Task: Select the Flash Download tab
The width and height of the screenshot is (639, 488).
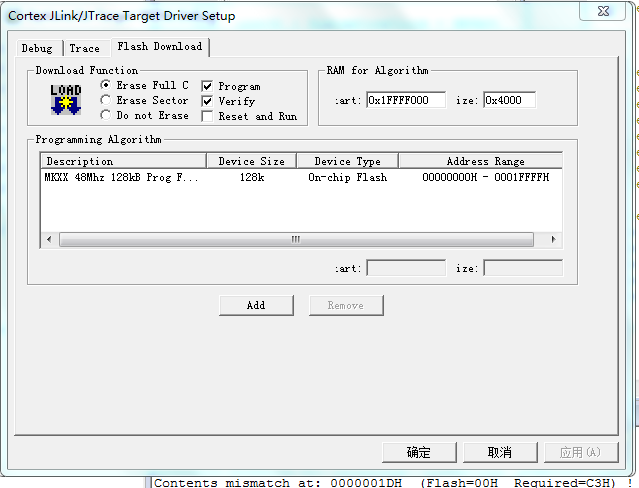Action: click(160, 46)
